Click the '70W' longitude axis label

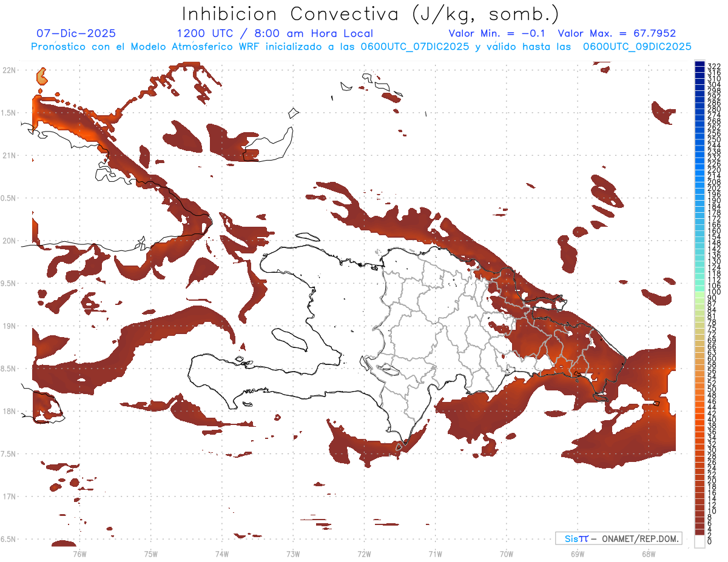coord(507,554)
